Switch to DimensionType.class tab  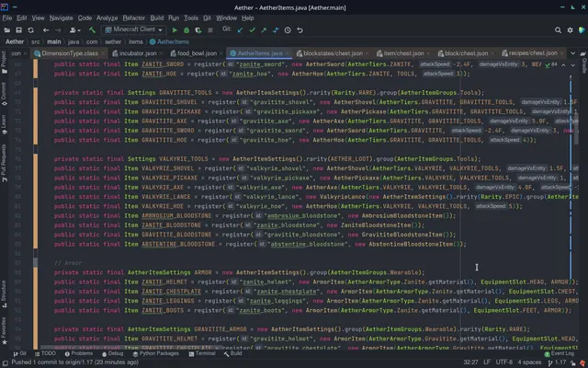(x=70, y=53)
